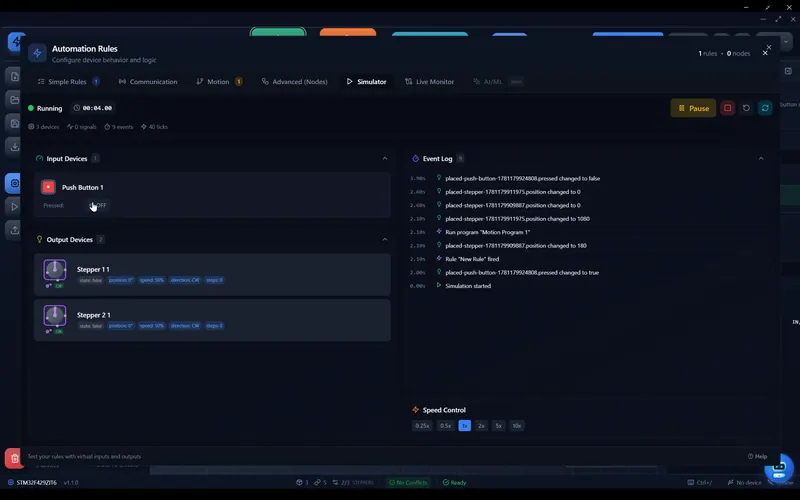
Task: Click the teal refresh sync icon
Action: coord(765,108)
